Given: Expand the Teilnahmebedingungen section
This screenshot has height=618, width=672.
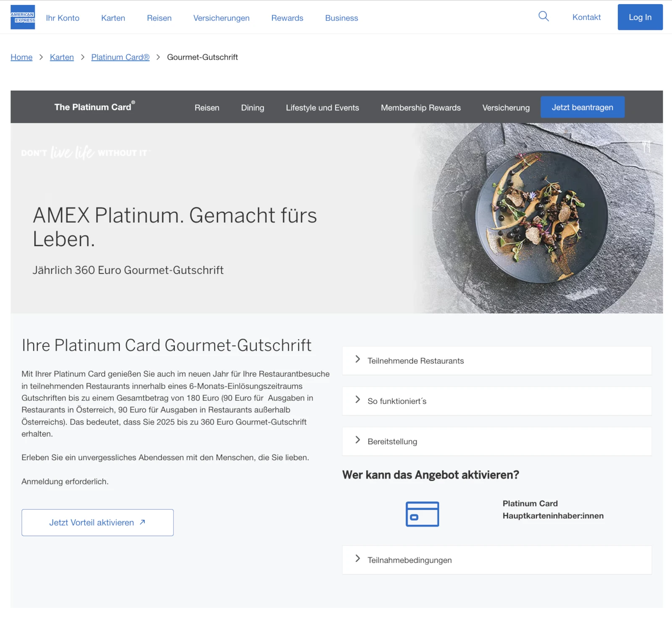Looking at the screenshot, I should coord(497,560).
